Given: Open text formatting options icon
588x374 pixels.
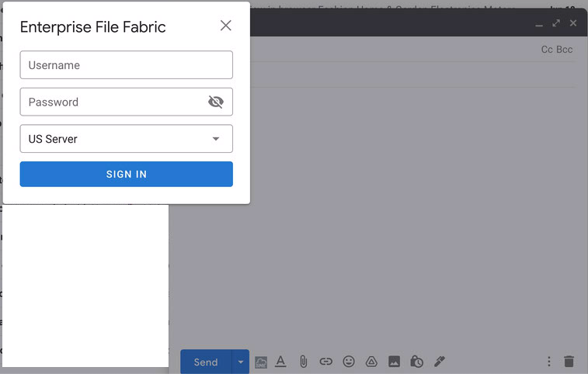Looking at the screenshot, I should pyautogui.click(x=280, y=362).
